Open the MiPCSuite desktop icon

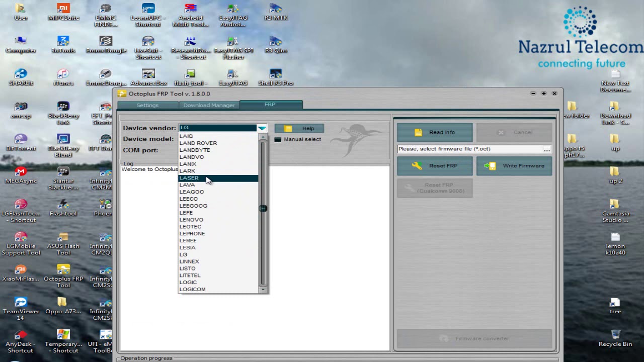click(x=63, y=12)
